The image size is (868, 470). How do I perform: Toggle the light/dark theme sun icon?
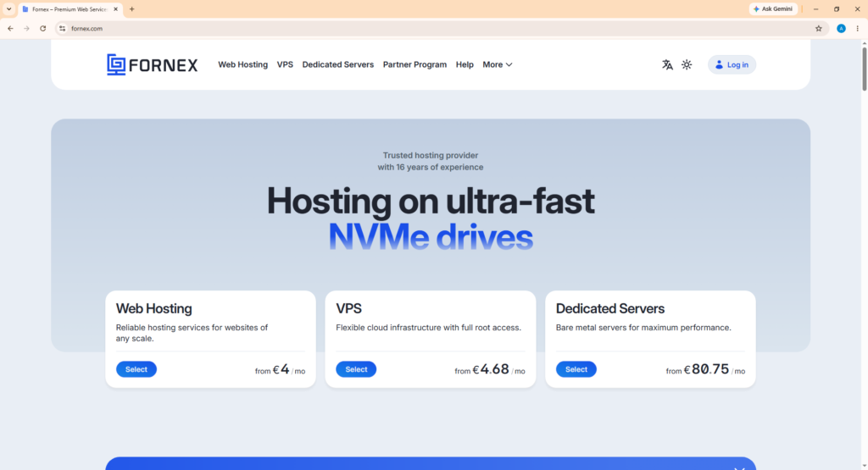(x=687, y=64)
